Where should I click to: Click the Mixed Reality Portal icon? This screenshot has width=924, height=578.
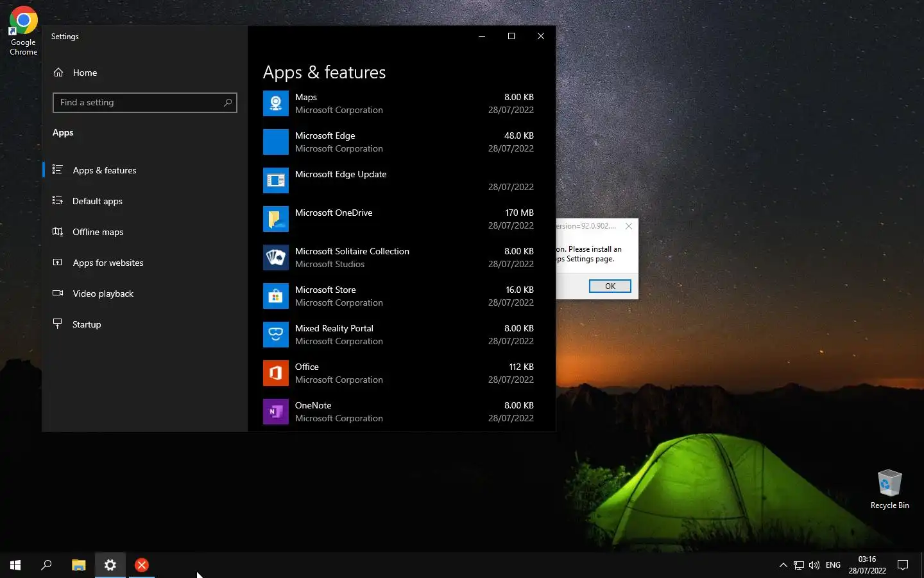click(x=276, y=335)
